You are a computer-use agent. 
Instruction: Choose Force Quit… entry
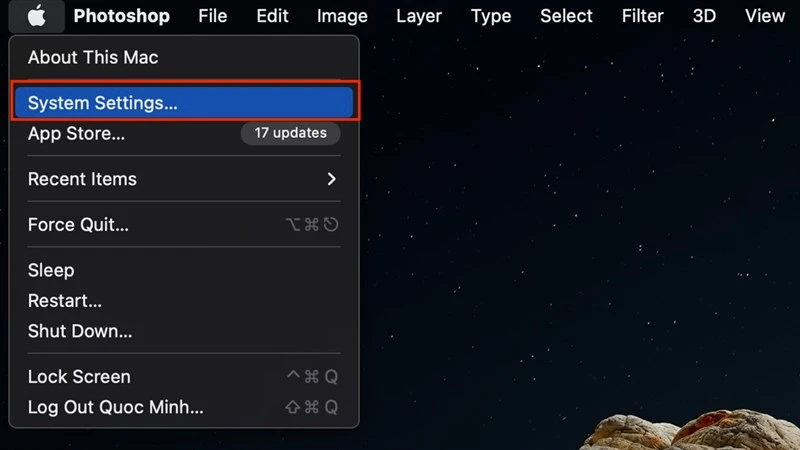pyautogui.click(x=184, y=224)
